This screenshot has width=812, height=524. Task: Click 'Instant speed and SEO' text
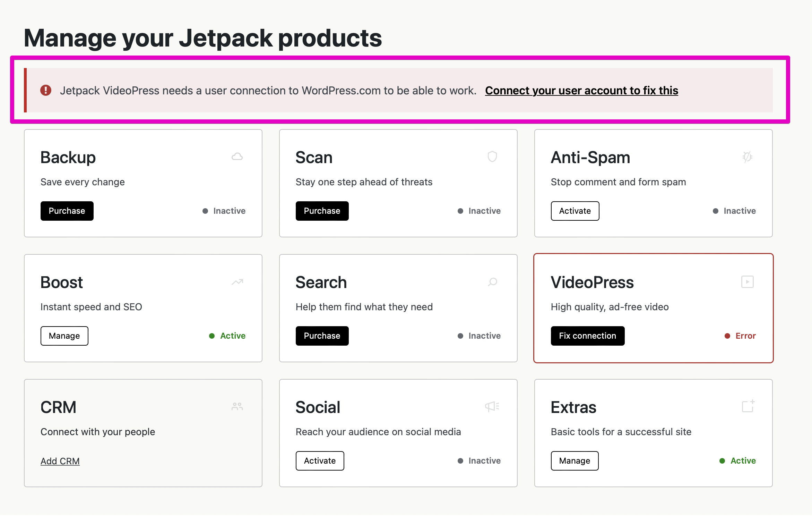tap(91, 307)
